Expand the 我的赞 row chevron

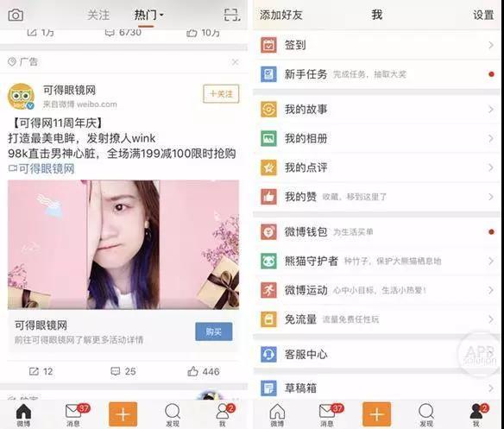click(491, 197)
